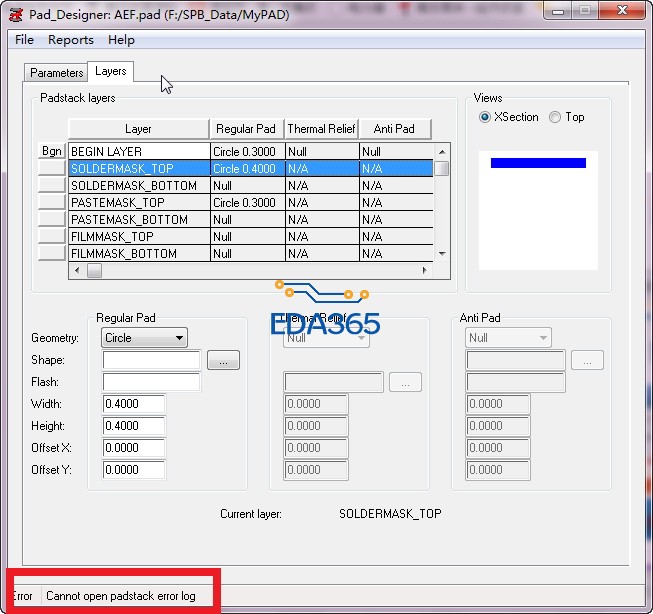Click the Regular Pad Flash input field
Image resolution: width=653 pixels, height=614 pixels.
pos(152,382)
